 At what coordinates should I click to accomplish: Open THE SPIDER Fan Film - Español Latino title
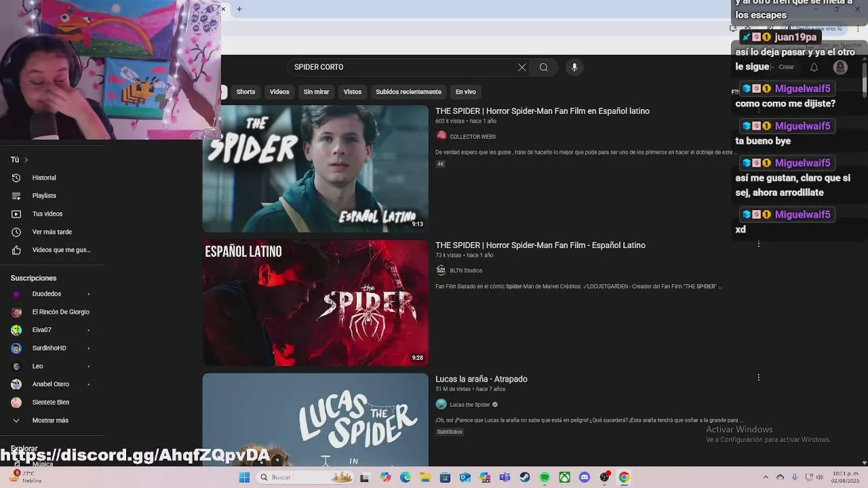(540, 245)
